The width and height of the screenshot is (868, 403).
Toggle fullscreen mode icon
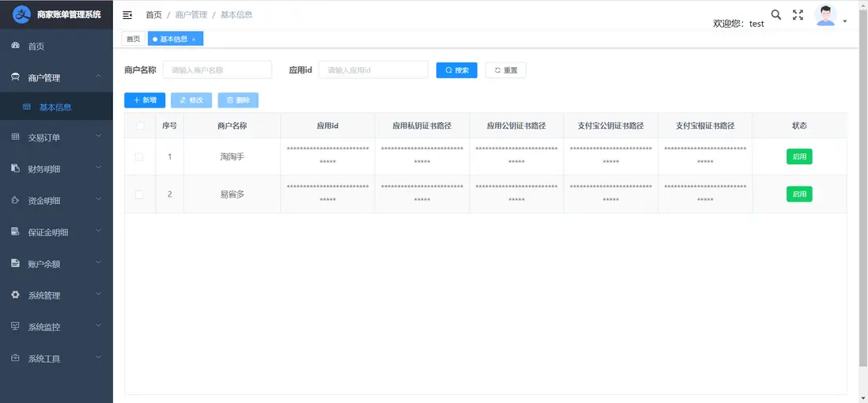point(798,15)
